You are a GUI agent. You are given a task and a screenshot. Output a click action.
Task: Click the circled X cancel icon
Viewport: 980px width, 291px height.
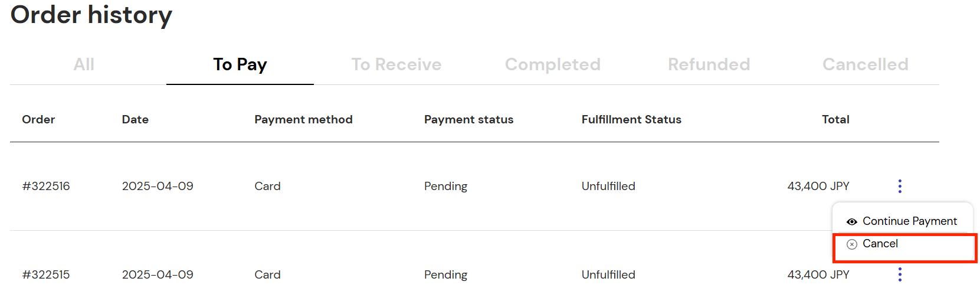coord(851,244)
